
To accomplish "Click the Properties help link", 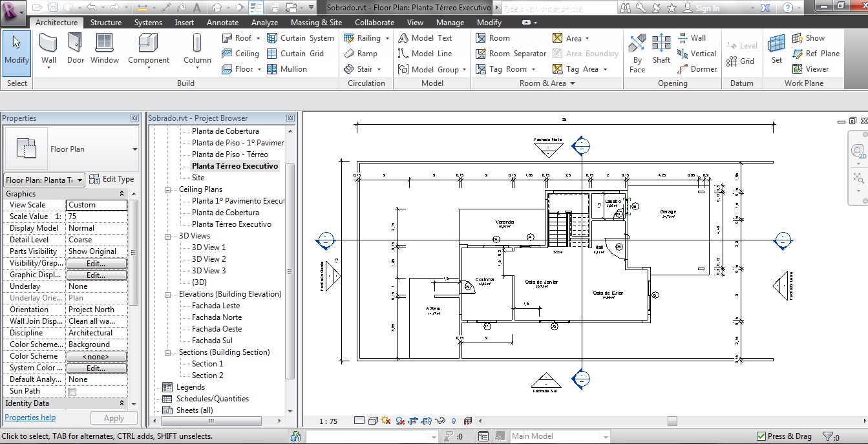I will tap(30, 418).
